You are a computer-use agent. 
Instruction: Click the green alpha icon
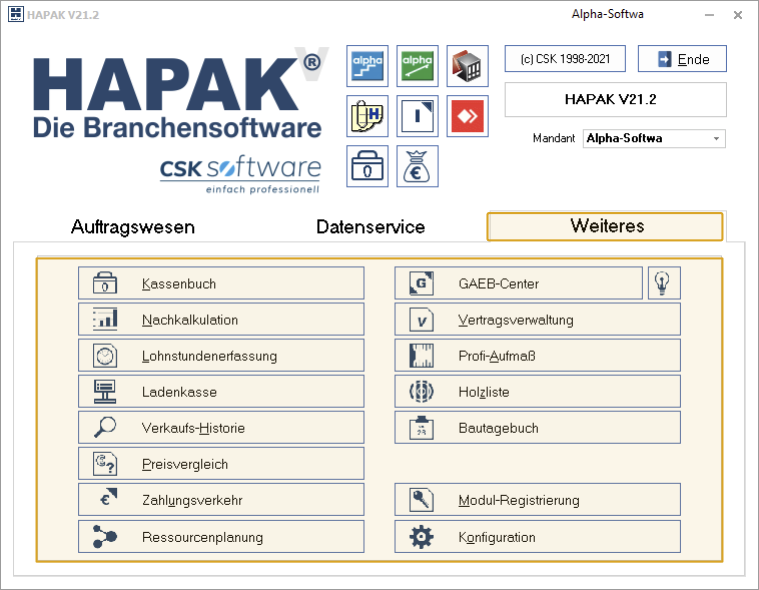(x=417, y=66)
